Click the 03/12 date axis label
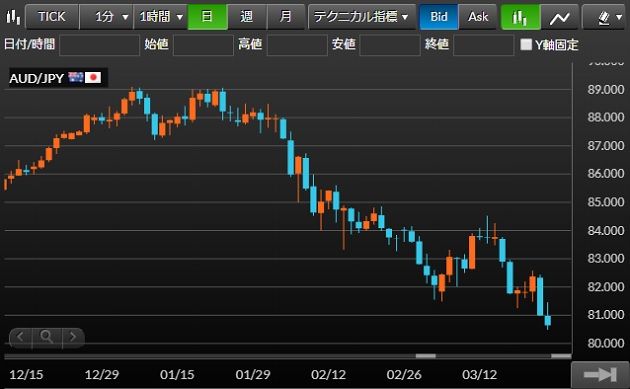This screenshot has height=389, width=630. coord(479,375)
